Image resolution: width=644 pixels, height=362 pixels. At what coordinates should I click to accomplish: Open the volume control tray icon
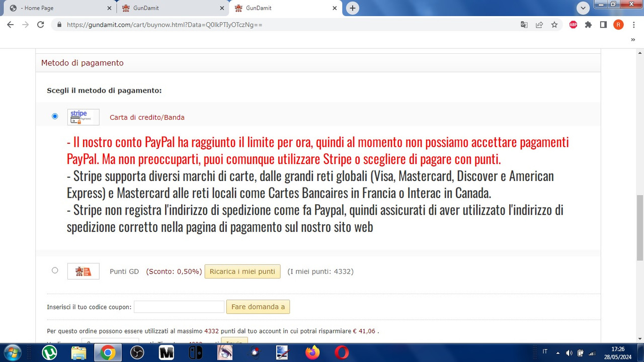569,352
